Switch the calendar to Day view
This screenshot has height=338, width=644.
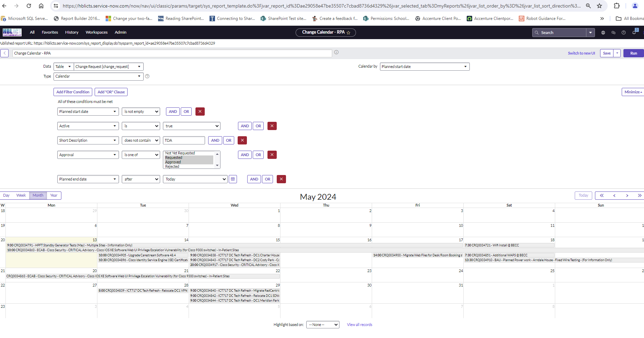[6, 195]
